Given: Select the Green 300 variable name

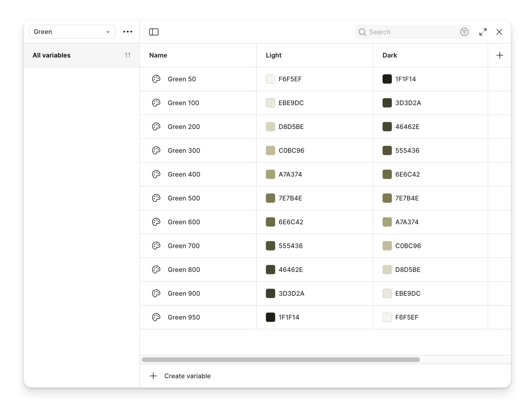Looking at the screenshot, I should (x=184, y=150).
